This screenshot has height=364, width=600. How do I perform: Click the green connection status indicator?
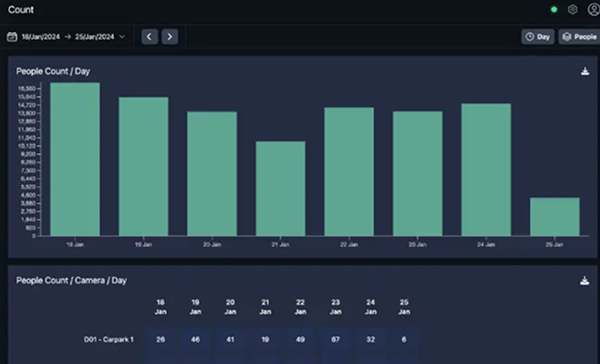tap(554, 10)
